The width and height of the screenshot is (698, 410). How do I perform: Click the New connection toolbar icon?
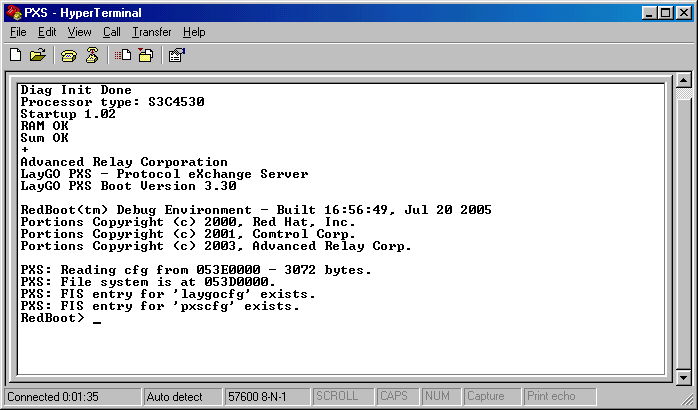pyautogui.click(x=16, y=55)
